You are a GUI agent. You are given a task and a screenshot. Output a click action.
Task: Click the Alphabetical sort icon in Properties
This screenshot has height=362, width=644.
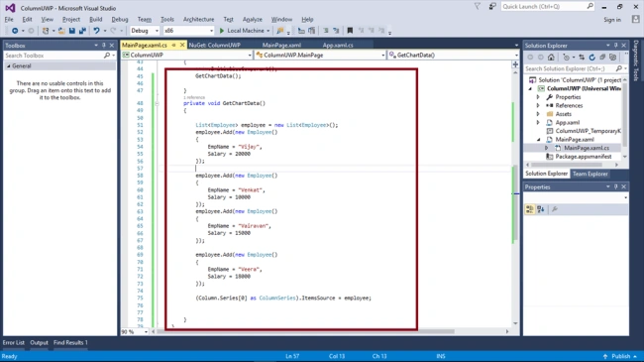(541, 209)
